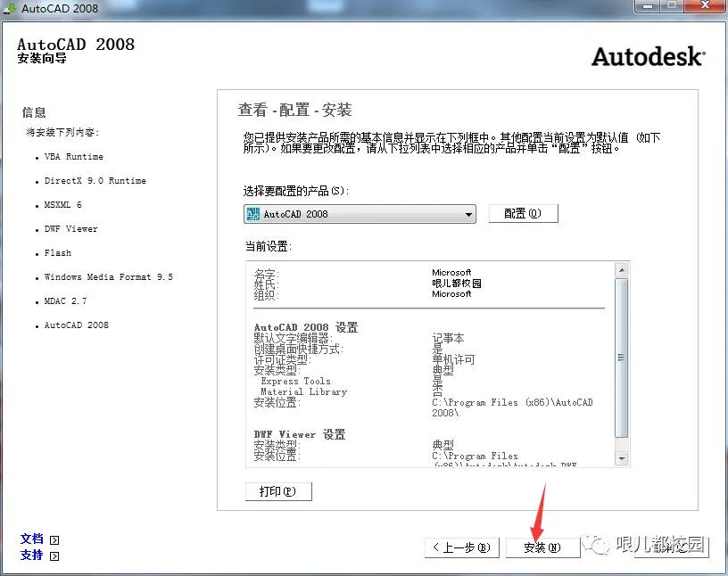The image size is (728, 576).
Task: Click the Material Library settings row
Action: tap(303, 391)
